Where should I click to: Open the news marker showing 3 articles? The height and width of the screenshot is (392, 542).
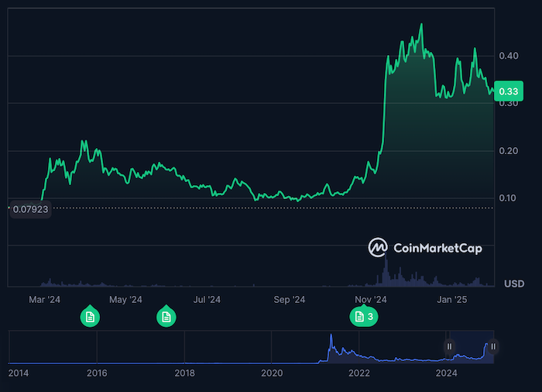(x=363, y=316)
